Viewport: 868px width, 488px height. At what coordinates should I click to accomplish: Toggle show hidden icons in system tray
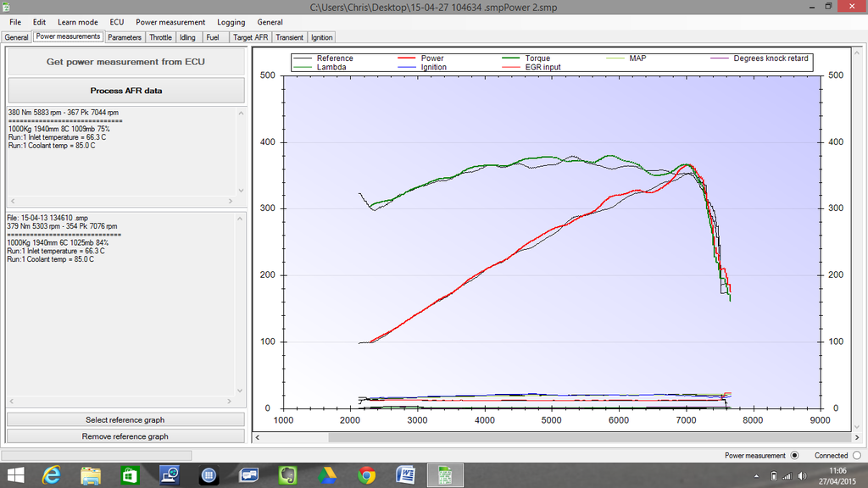[754, 475]
